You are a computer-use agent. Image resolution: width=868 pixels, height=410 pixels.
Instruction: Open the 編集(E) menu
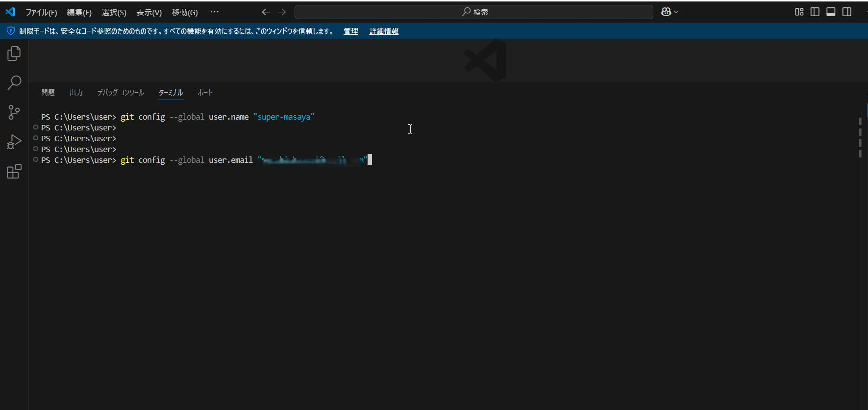pyautogui.click(x=79, y=12)
